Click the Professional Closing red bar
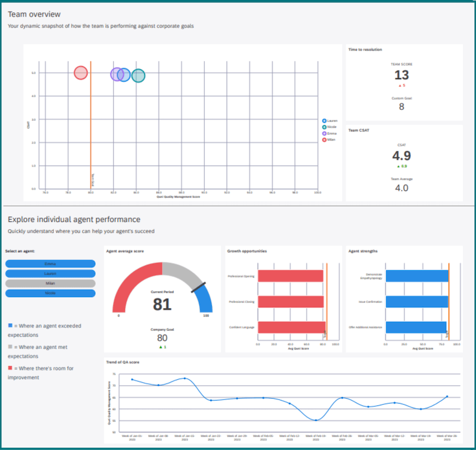 291,302
